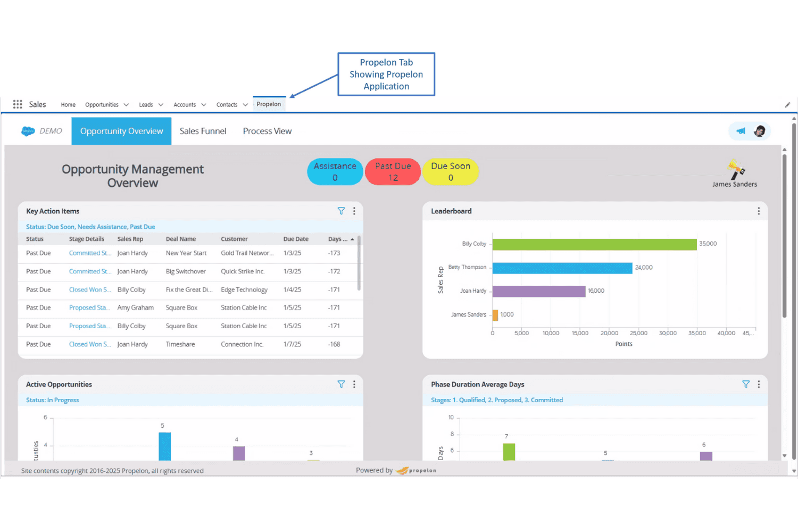Click the dashboard vertical scrollbar

click(784, 235)
